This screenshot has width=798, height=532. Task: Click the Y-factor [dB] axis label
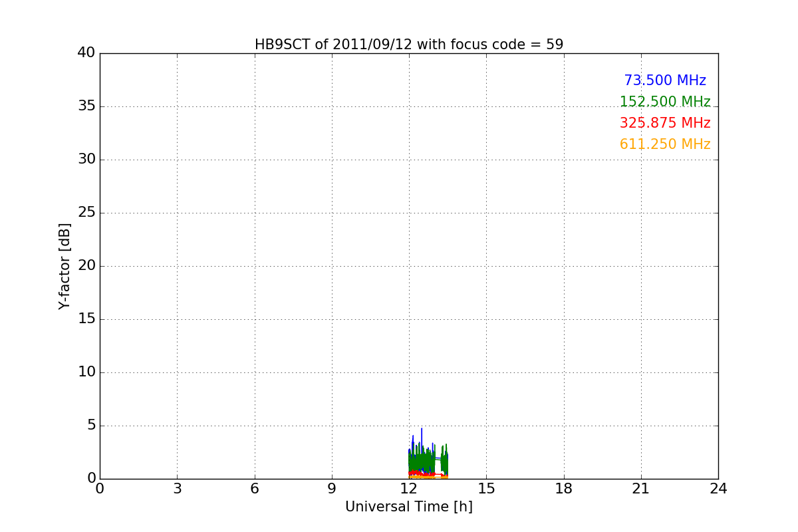pos(65,266)
